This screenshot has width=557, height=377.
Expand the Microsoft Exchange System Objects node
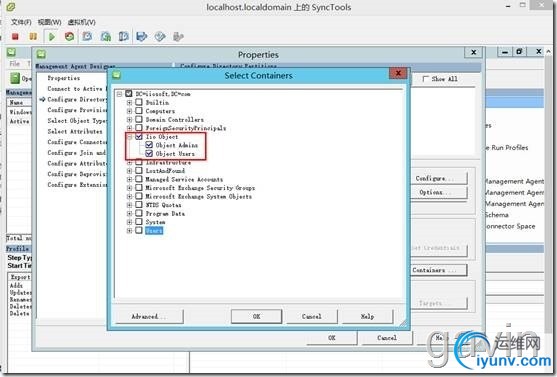[130, 196]
